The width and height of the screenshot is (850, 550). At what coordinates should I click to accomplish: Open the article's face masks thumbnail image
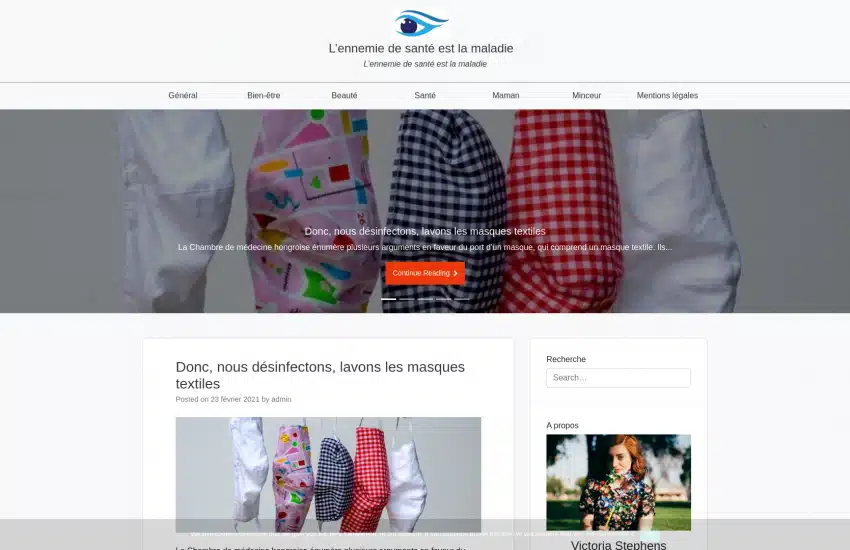(328, 475)
